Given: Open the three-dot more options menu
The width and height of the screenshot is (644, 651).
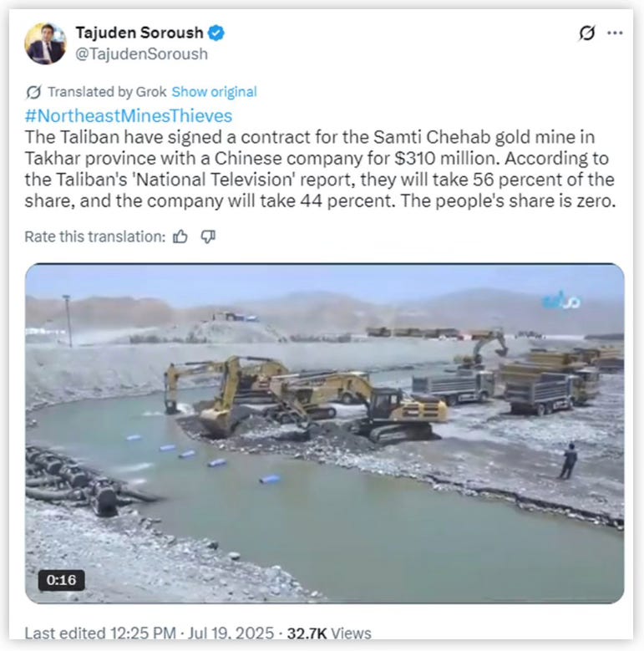Looking at the screenshot, I should pyautogui.click(x=615, y=33).
